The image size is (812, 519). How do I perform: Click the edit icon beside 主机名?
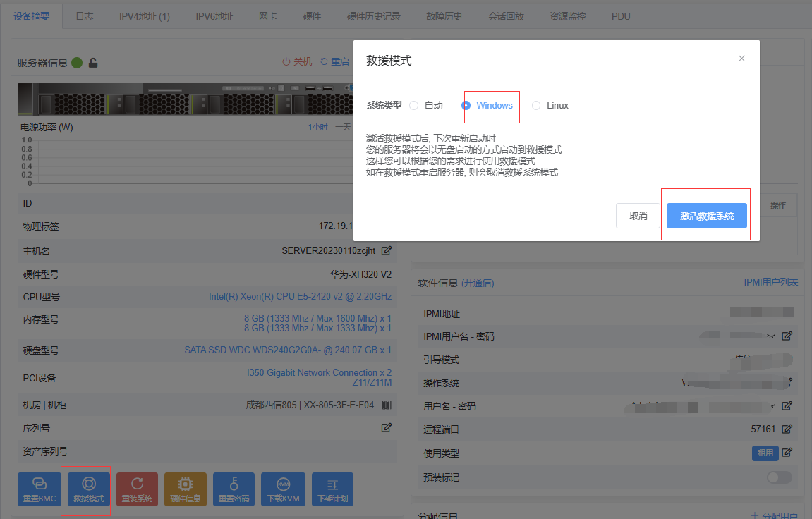(387, 250)
